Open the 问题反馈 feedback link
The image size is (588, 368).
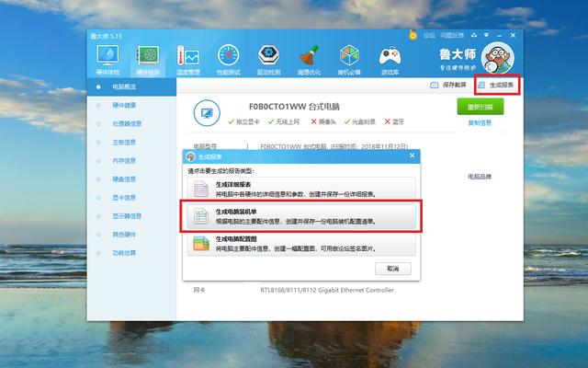coord(452,35)
